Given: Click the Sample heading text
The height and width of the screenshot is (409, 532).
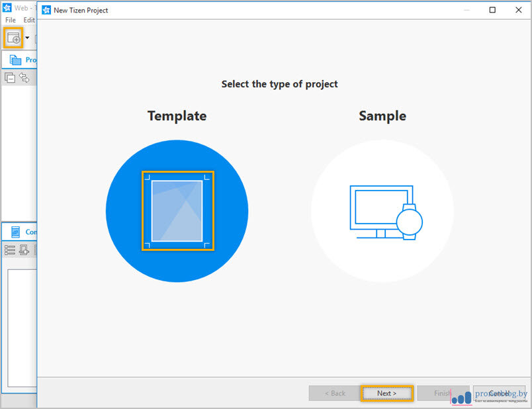Looking at the screenshot, I should coord(382,116).
